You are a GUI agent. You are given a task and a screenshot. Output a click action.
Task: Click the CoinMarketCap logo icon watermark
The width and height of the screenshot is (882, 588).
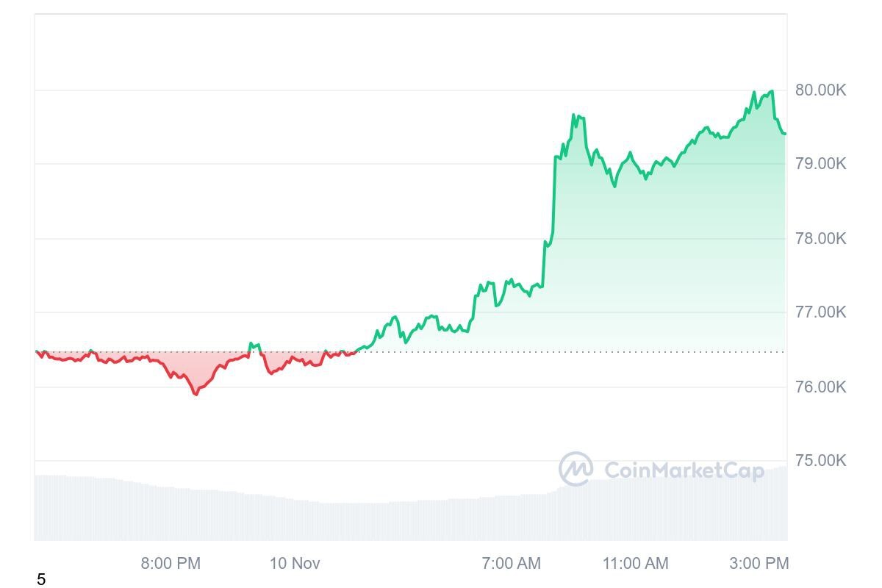pos(576,469)
